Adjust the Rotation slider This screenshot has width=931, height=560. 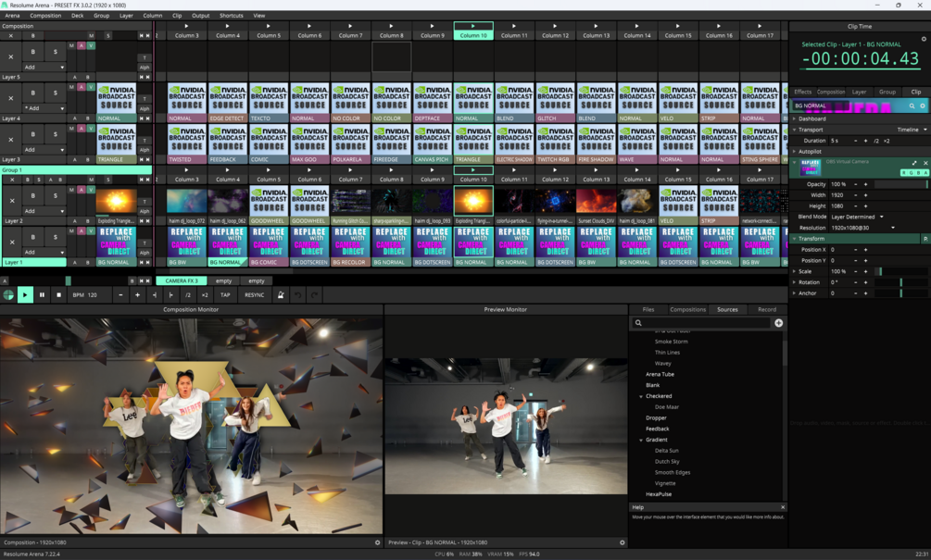[x=901, y=282]
